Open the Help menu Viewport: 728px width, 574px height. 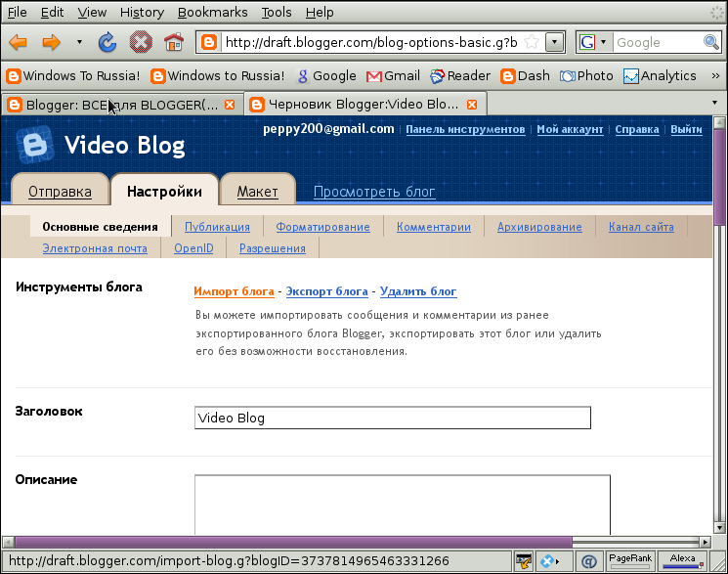[320, 12]
